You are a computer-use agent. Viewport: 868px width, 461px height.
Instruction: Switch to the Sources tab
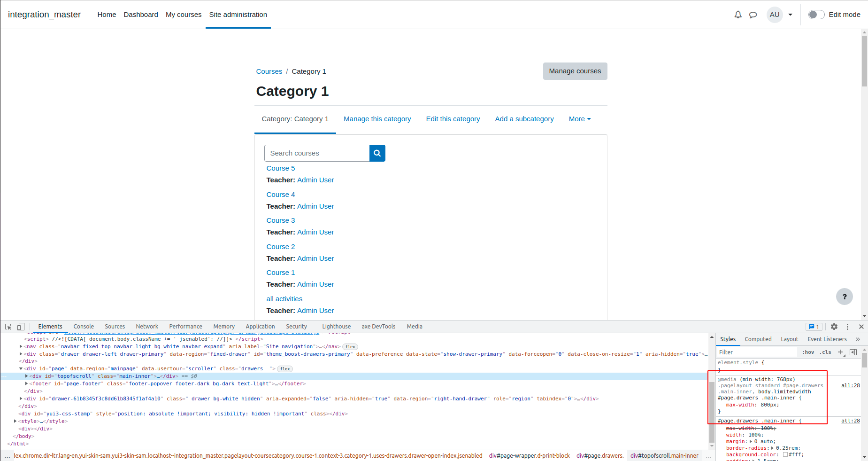pos(115,327)
